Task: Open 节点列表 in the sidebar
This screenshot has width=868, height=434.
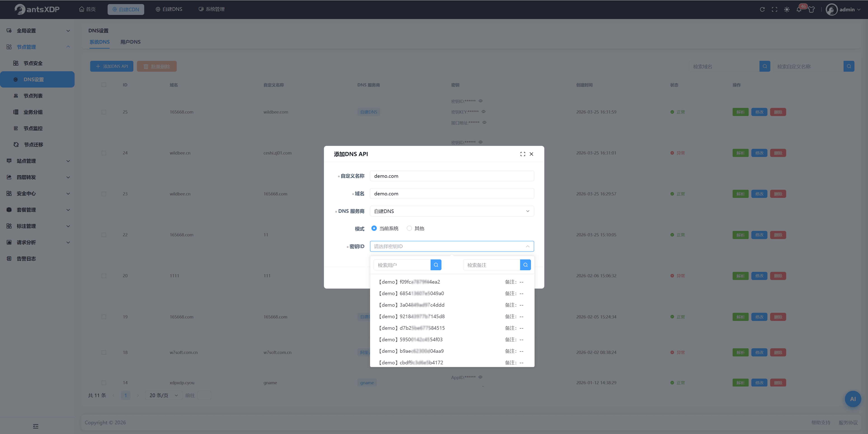Action: [33, 96]
